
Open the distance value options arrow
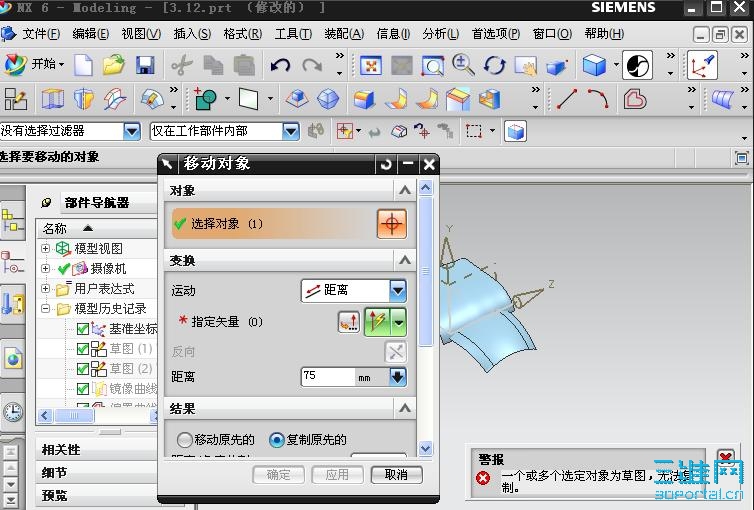pyautogui.click(x=398, y=377)
